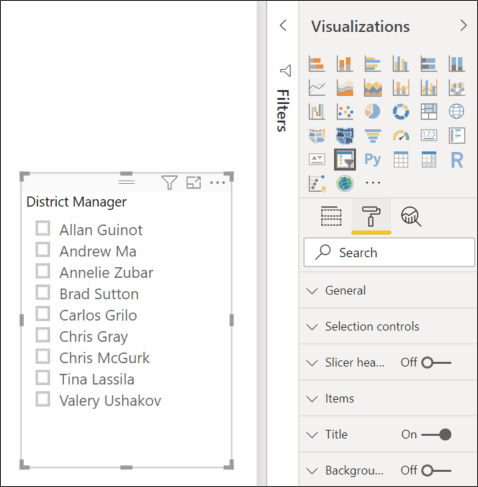This screenshot has width=478, height=487.
Task: Open more visuals ellipsis in Visualizations
Action: pos(373,183)
